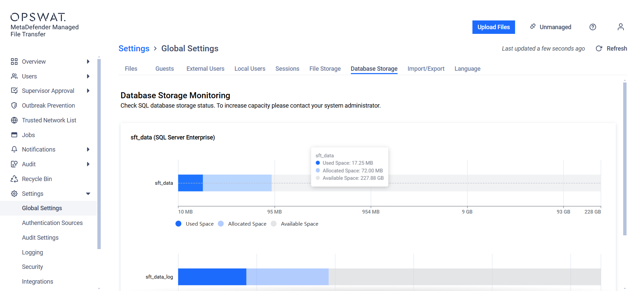This screenshot has width=644, height=291.
Task: Click the Settings breadcrumb link
Action: click(134, 49)
